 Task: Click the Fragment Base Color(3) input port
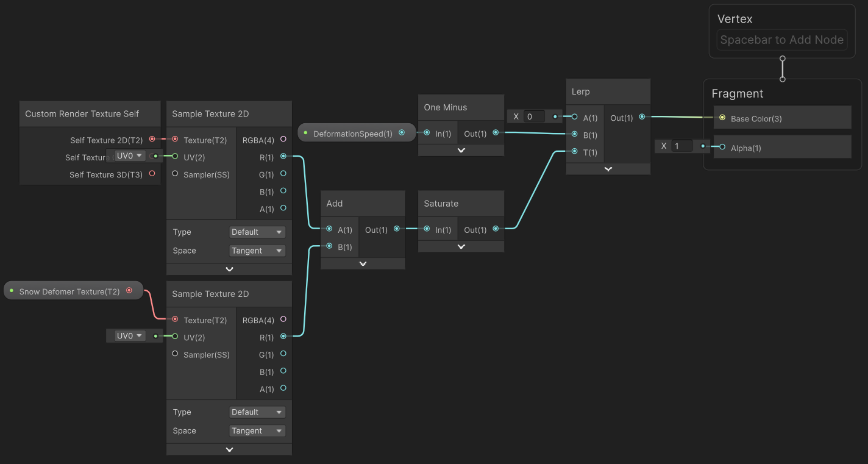[722, 118]
